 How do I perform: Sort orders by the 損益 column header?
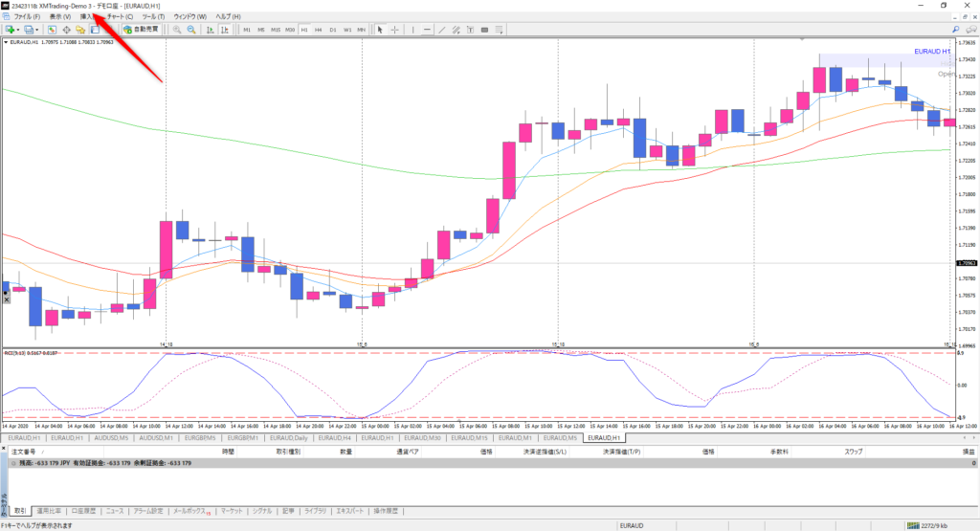coord(968,451)
